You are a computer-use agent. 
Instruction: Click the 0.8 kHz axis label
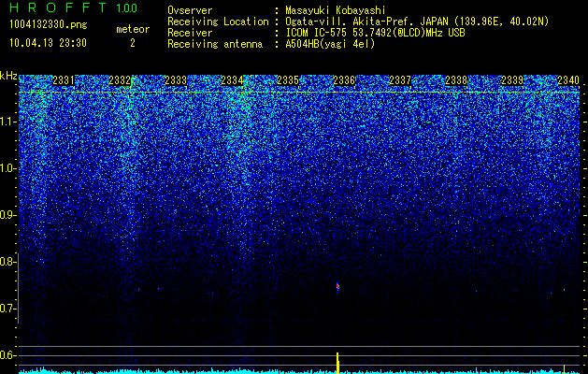[7, 262]
